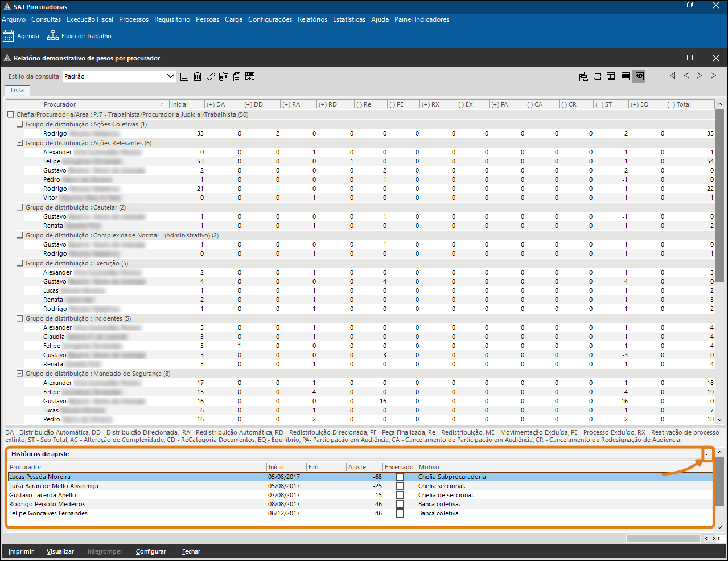The image size is (728, 561).
Task: Go to the last record arrow
Action: coord(714,76)
